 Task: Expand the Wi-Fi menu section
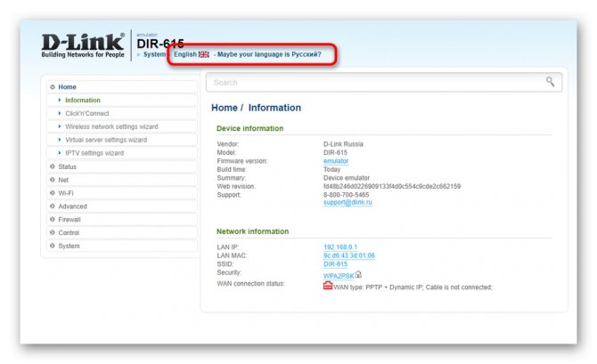coord(122,193)
